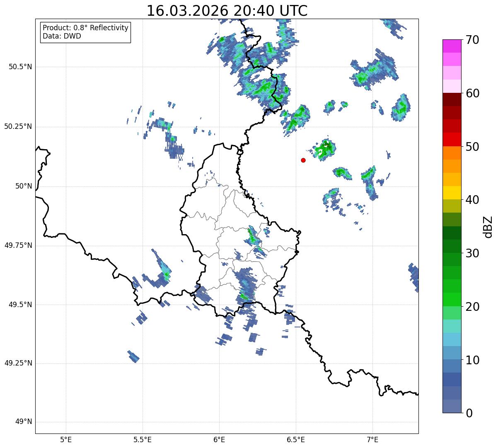498x448 pixels.
Task: Click the 49.5°N latitude label
Action: pos(20,305)
